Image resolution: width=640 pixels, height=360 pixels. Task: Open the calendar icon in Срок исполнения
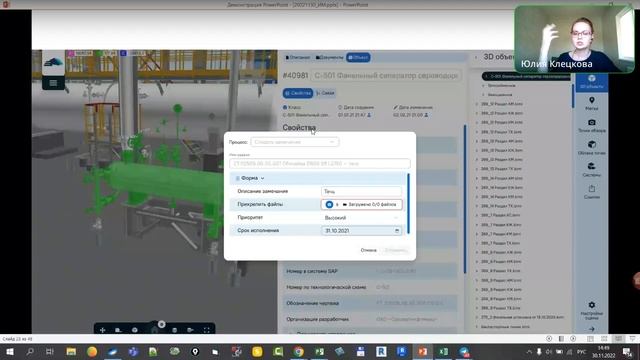click(397, 231)
